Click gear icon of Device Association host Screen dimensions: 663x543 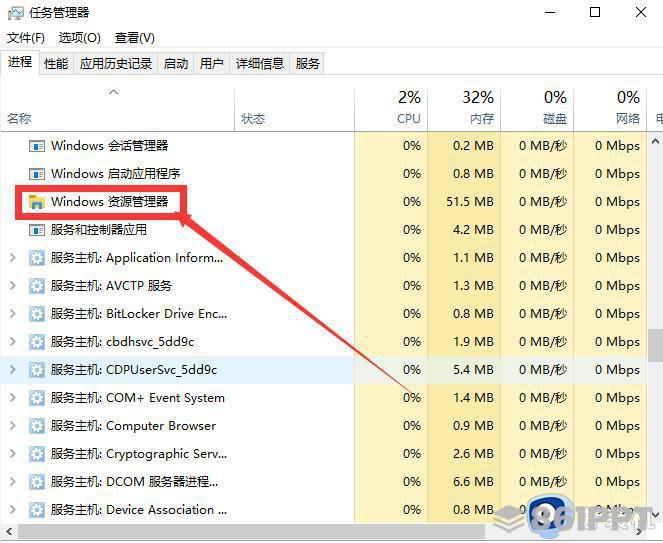point(37,510)
